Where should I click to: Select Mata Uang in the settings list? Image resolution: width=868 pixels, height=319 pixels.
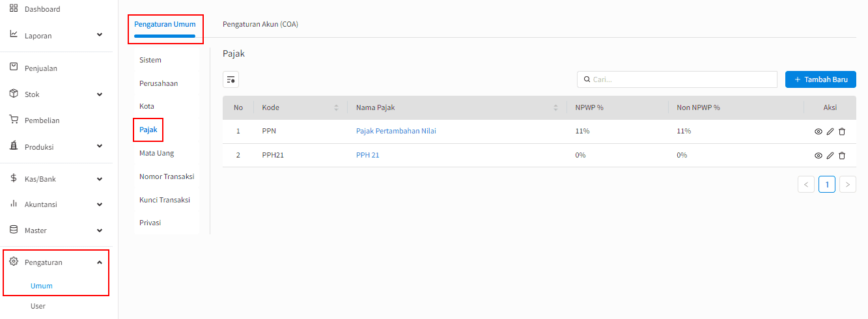156,153
